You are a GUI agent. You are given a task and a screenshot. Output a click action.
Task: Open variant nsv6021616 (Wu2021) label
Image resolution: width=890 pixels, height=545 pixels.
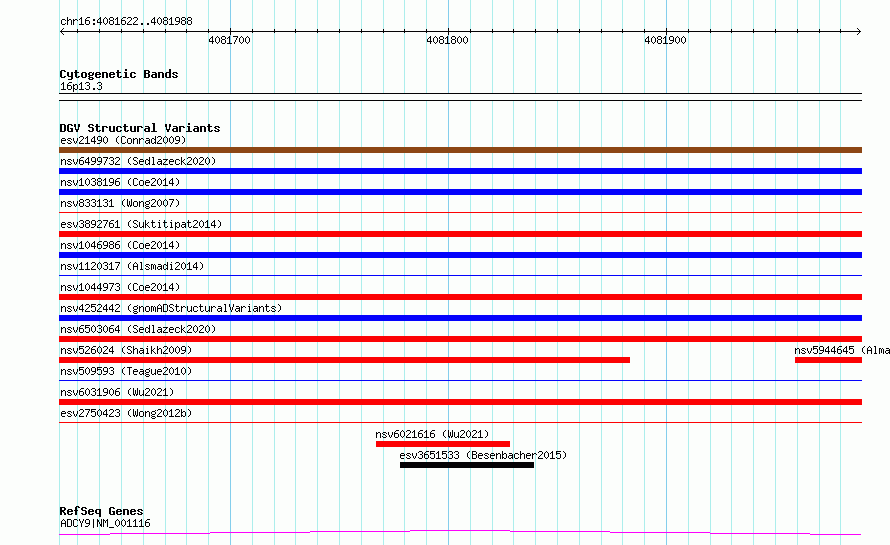click(432, 434)
